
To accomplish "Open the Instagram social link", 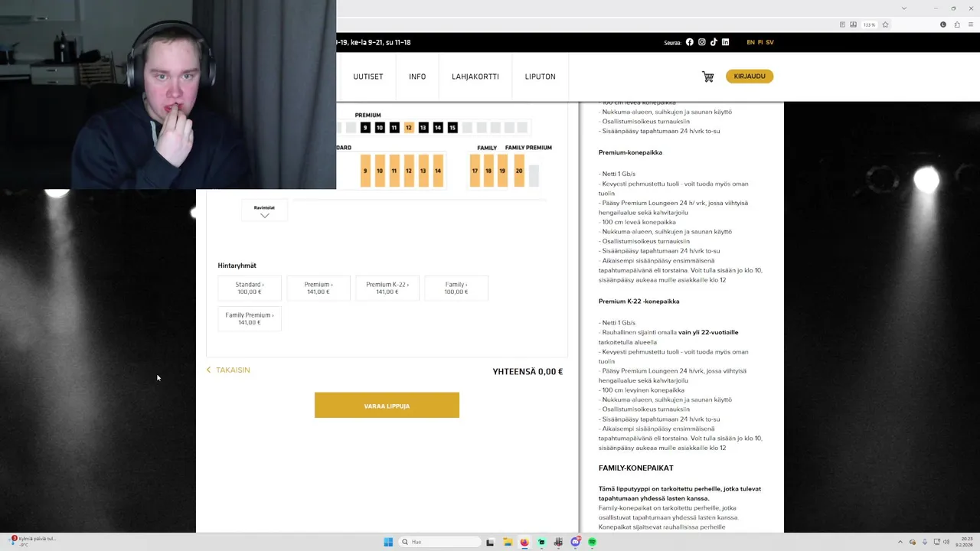I will click(701, 42).
